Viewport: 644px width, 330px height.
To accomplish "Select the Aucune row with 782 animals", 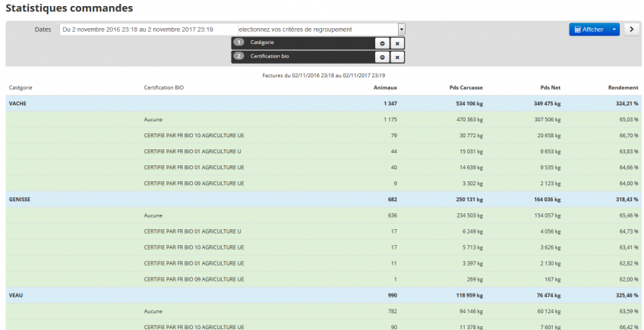I will click(x=324, y=311).
